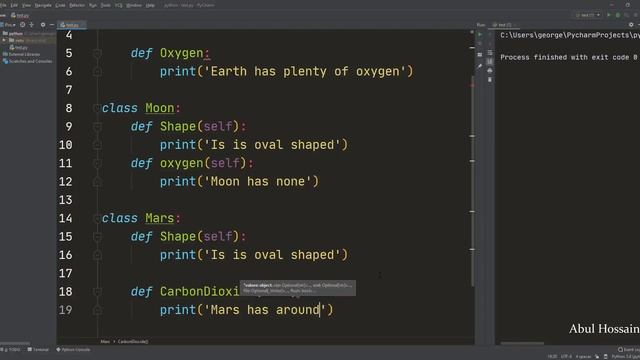Click the Debug bug icon in toolbar
This screenshot has width=640, height=360.
(x=618, y=15)
